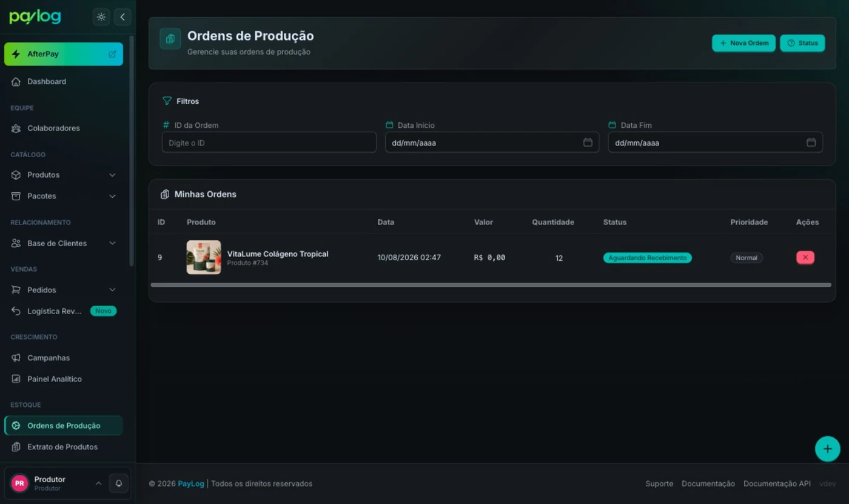Click the orders table horizontal scrollbar
Viewport: 849px width, 504px height.
coord(491,284)
